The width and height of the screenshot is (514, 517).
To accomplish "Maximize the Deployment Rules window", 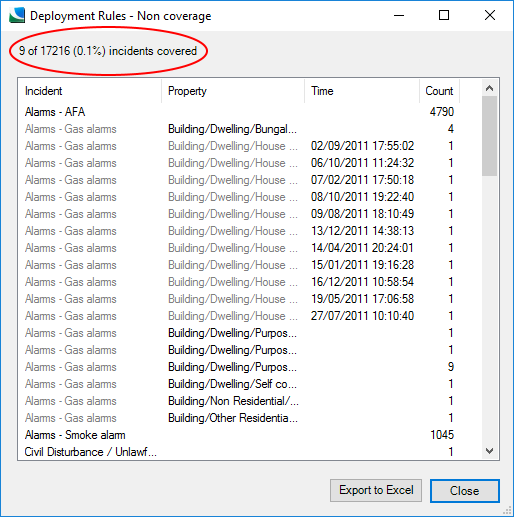I will point(444,15).
